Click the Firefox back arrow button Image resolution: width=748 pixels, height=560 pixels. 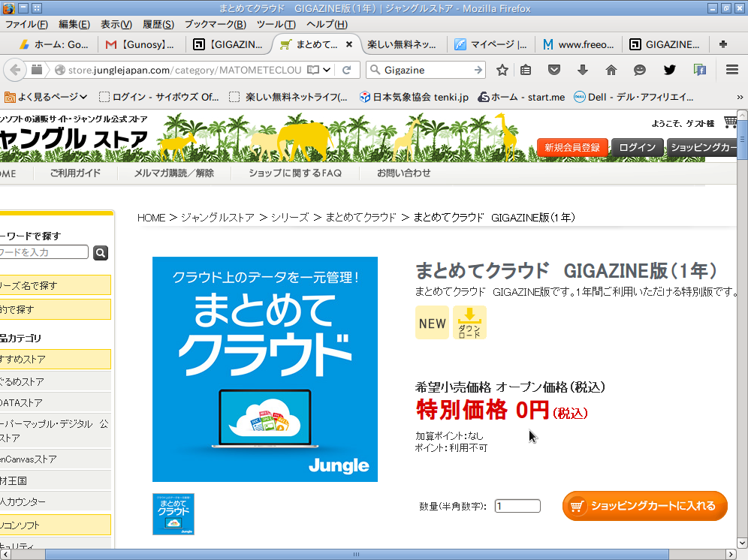15,70
